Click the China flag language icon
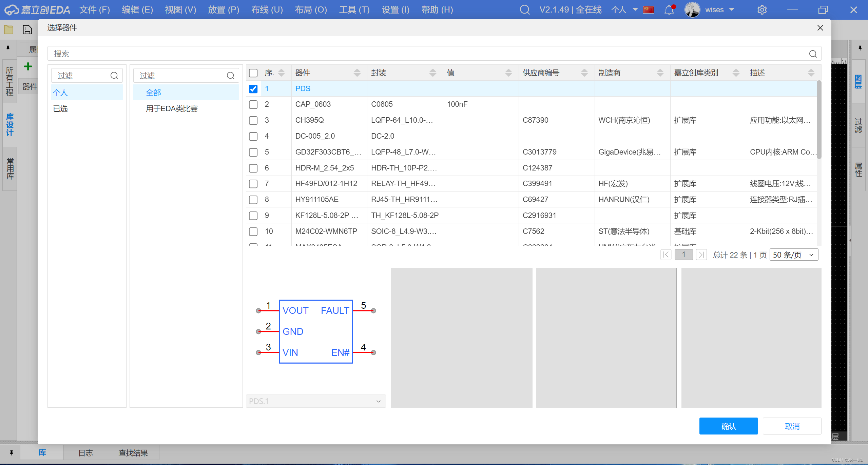The image size is (868, 465). click(649, 10)
